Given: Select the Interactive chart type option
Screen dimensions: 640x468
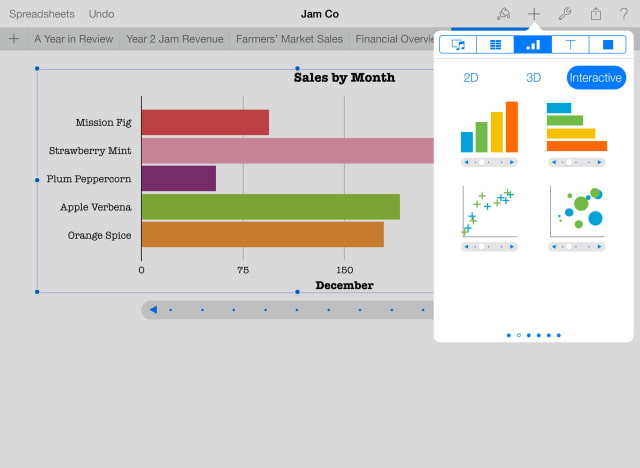Looking at the screenshot, I should (595, 78).
